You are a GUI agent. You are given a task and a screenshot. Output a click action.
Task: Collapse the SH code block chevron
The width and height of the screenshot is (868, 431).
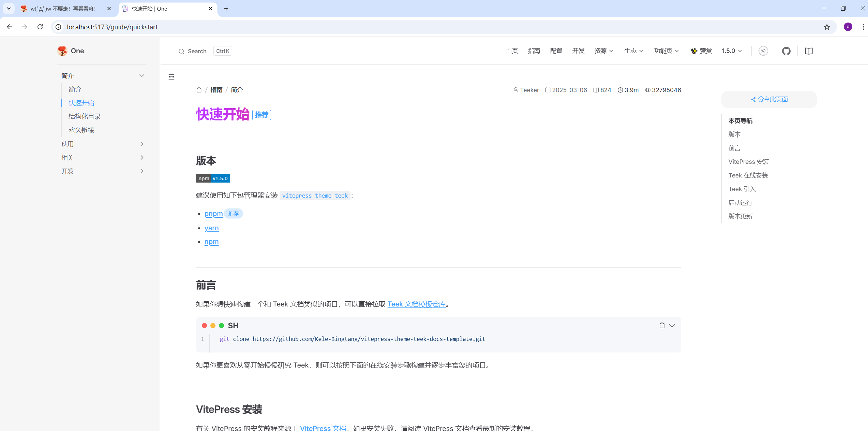[x=672, y=326]
